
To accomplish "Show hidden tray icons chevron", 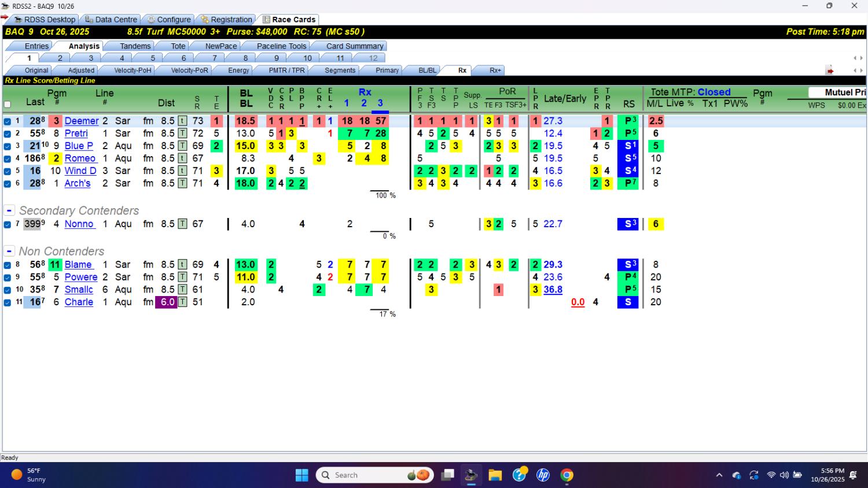I will pos(719,475).
